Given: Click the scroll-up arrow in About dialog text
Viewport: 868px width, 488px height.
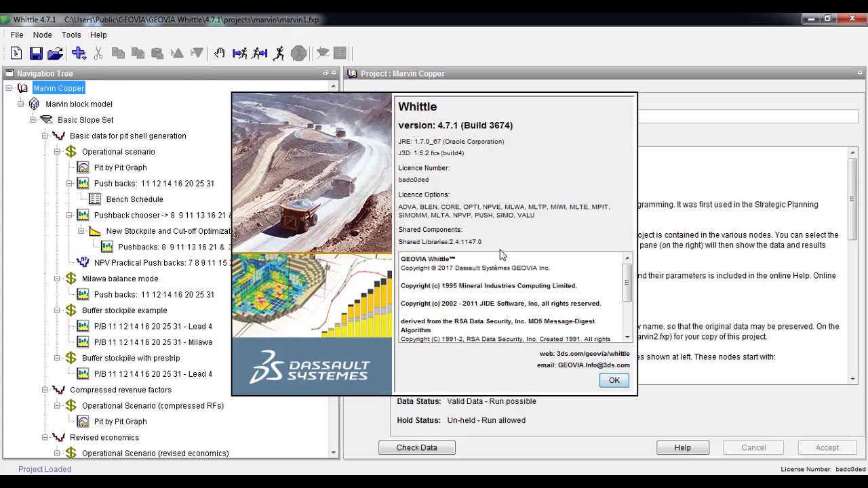Looking at the screenshot, I should click(627, 258).
